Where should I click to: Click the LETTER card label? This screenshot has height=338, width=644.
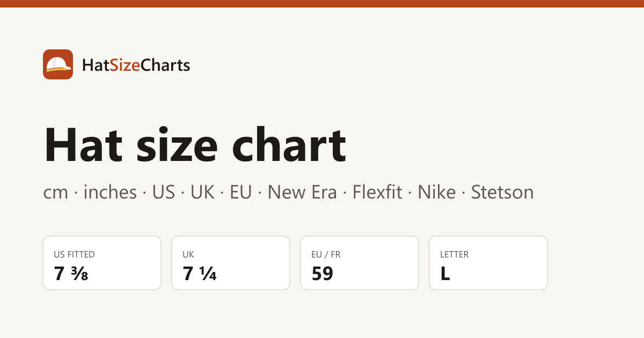pyautogui.click(x=455, y=255)
